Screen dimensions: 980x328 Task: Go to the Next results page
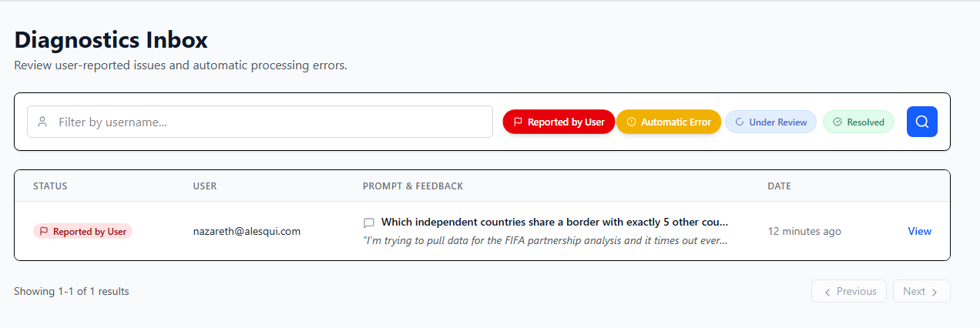[921, 291]
